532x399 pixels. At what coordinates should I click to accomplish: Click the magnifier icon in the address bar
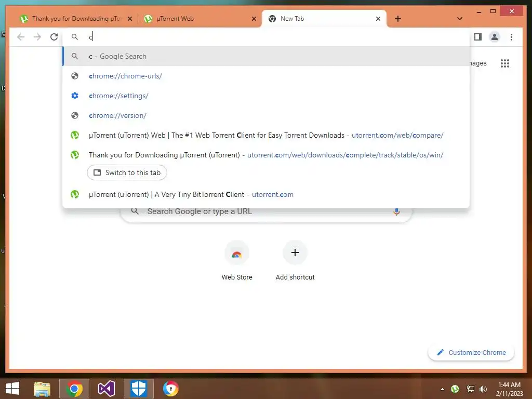[75, 37]
